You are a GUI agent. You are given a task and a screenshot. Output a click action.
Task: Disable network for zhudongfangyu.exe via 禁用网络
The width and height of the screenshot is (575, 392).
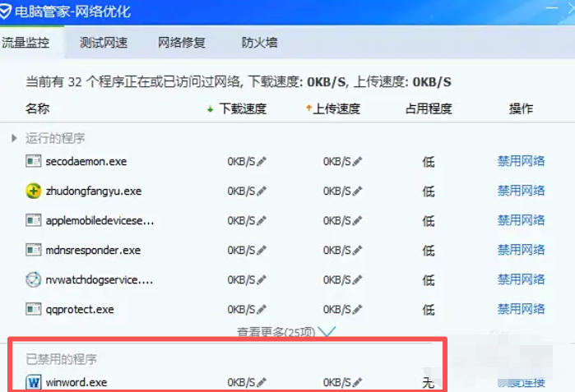(521, 191)
